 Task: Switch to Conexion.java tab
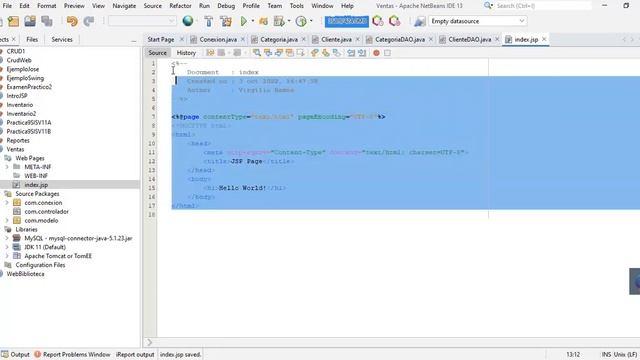coord(218,39)
